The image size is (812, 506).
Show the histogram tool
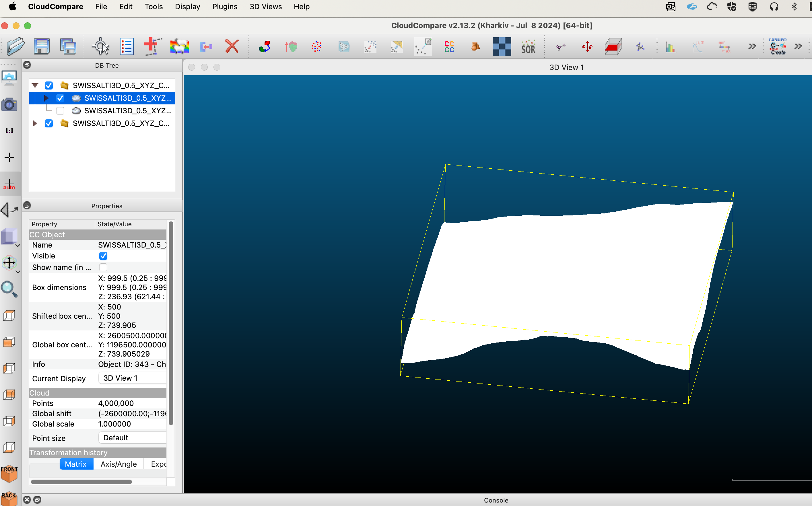tap(671, 47)
